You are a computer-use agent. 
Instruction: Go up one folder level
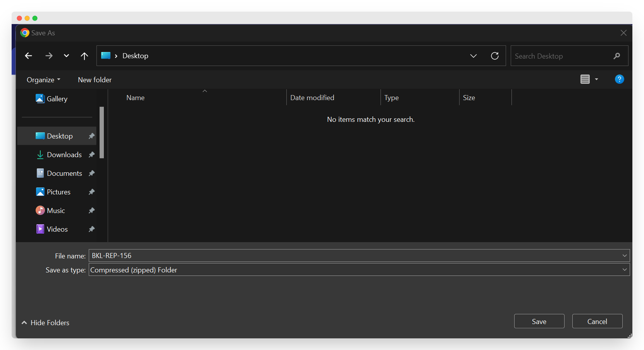(84, 56)
